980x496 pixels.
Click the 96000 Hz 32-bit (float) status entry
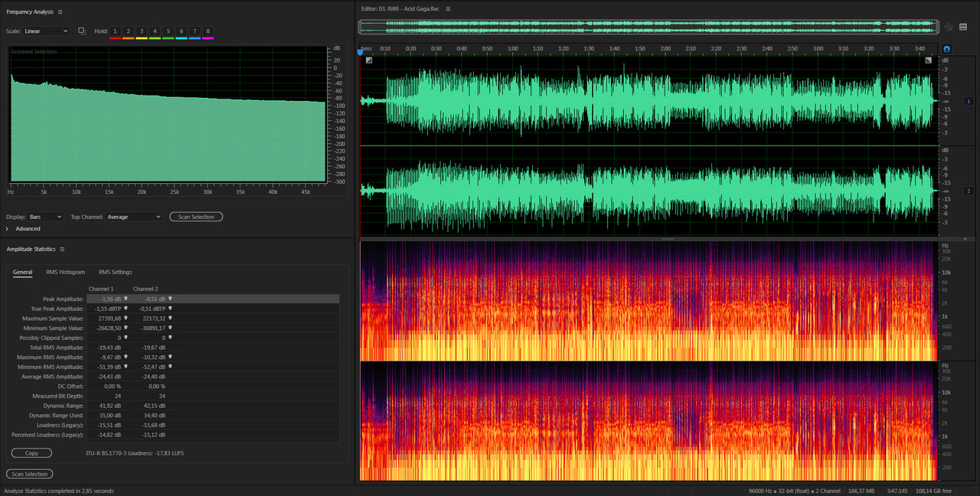coord(794,491)
